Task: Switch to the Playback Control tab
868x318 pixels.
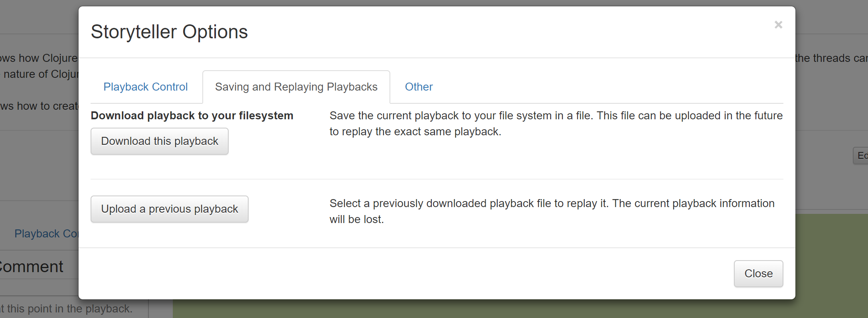Action: 145,87
